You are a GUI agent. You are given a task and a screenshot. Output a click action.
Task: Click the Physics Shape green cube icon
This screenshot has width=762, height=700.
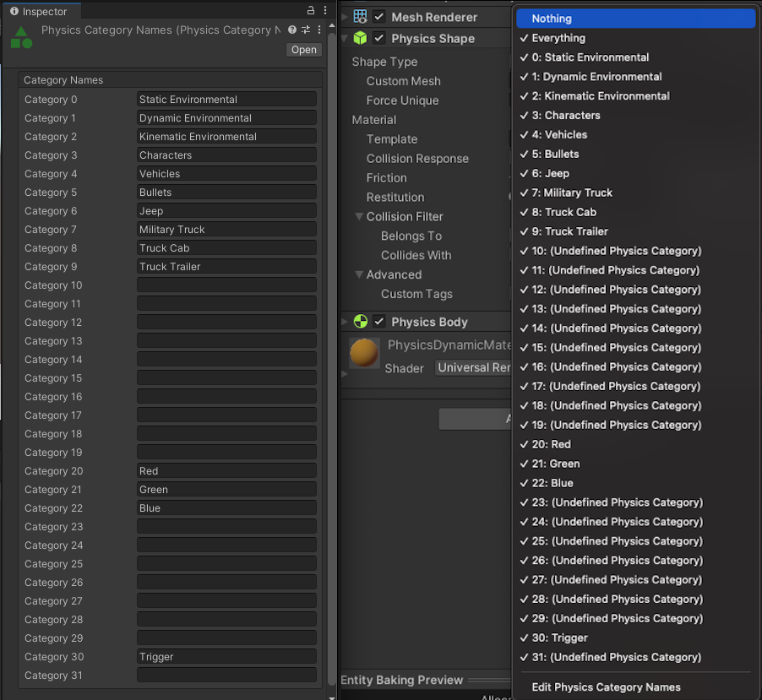point(358,38)
